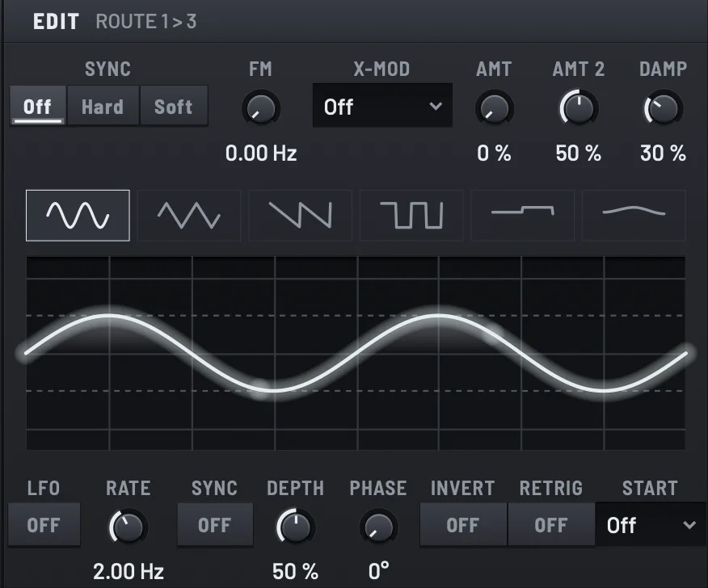Click the 2.00 Hz rate value
Screen dimensions: 708x588
click(129, 571)
